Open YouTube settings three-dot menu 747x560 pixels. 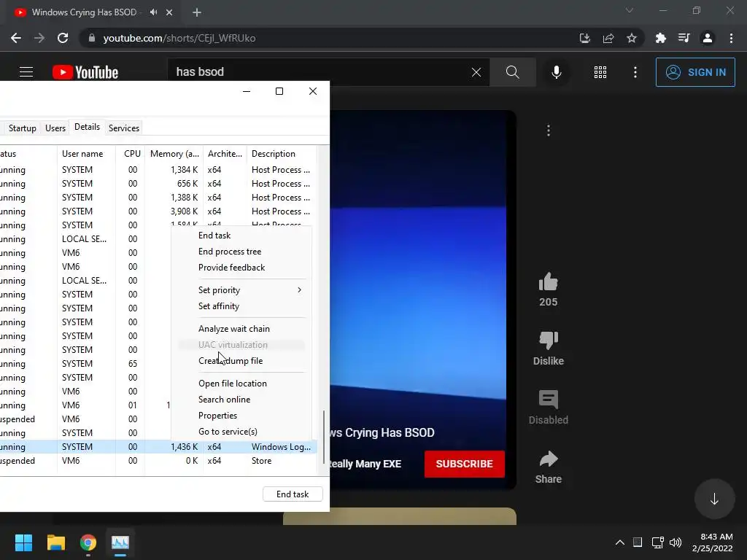(x=635, y=72)
